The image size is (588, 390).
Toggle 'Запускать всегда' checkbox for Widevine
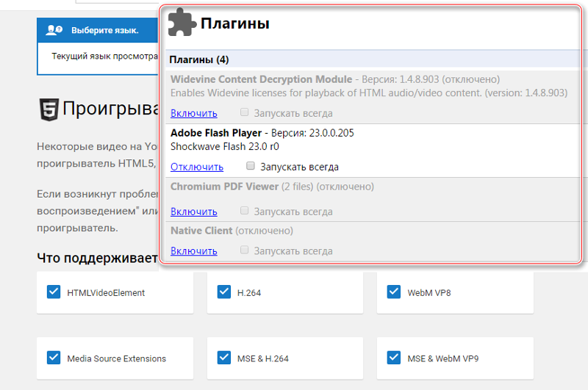pos(245,112)
